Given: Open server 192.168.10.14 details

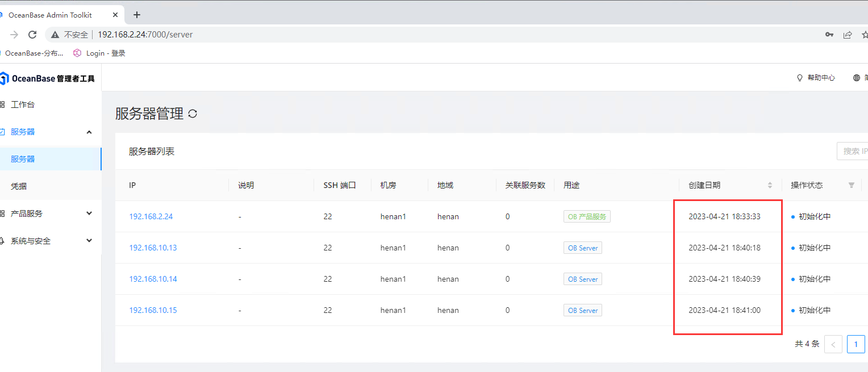Looking at the screenshot, I should click(x=153, y=279).
